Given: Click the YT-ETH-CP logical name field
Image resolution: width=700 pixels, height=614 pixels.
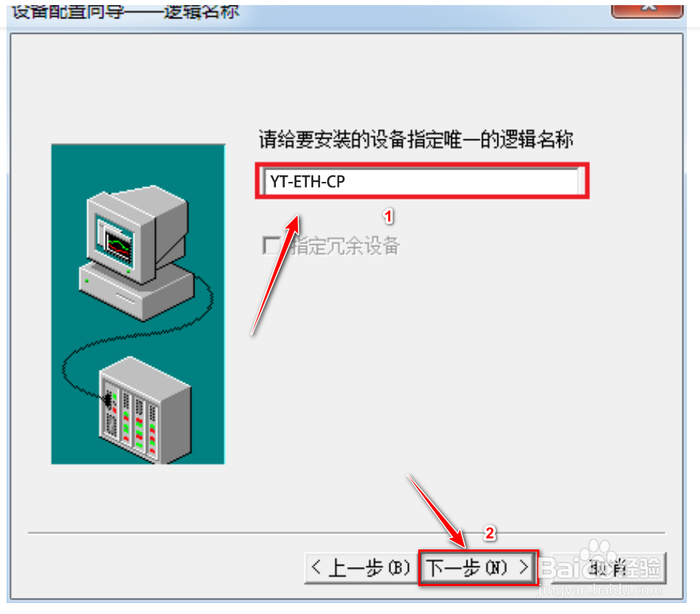Looking at the screenshot, I should tap(422, 182).
